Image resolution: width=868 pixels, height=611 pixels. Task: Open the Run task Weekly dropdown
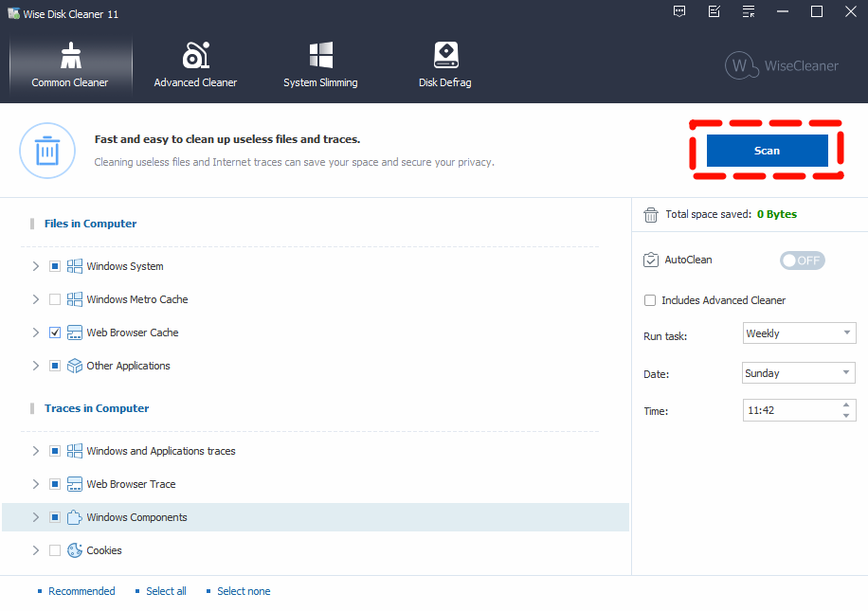[x=799, y=333]
